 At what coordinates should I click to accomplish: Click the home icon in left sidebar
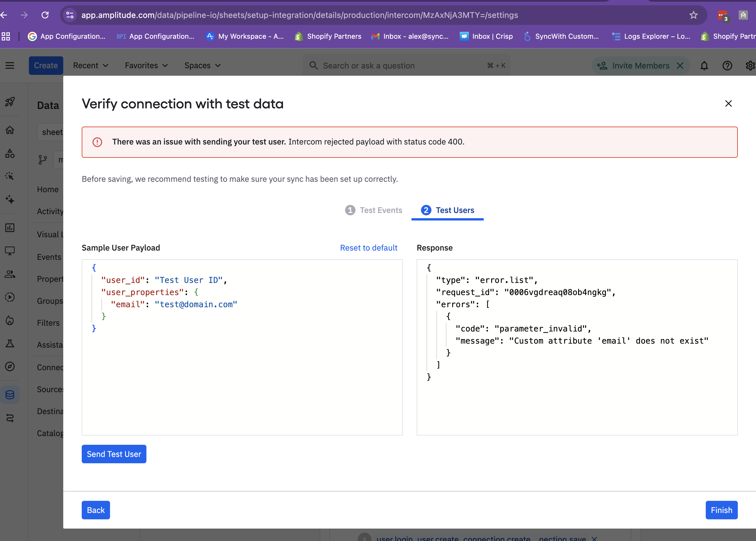point(10,130)
